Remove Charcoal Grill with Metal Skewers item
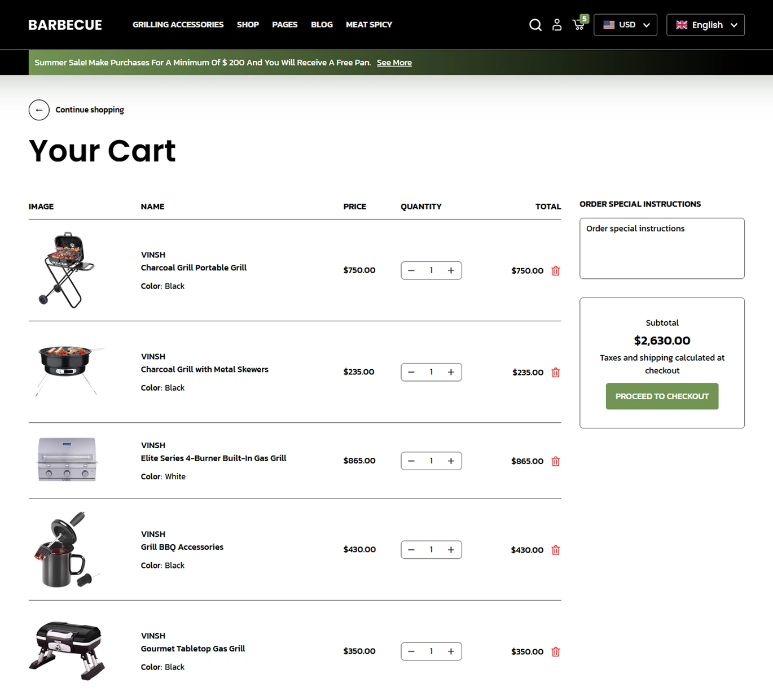The height and width of the screenshot is (700, 773). [x=556, y=373]
